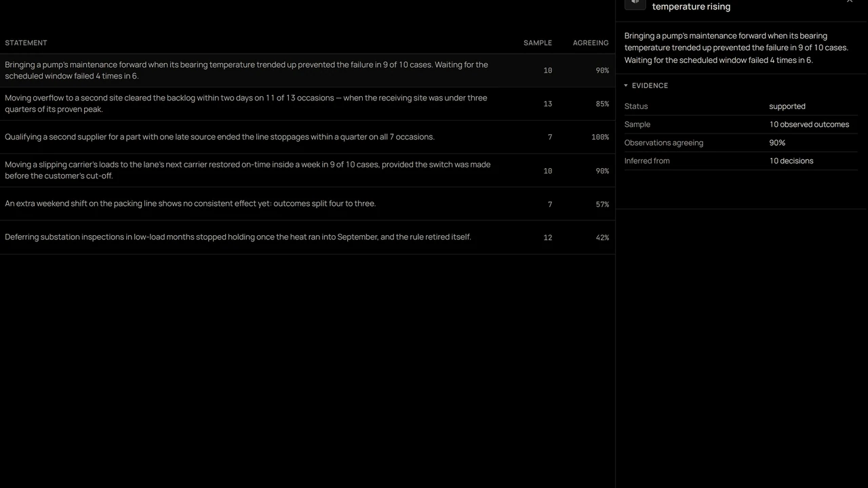Click the 90% Observations agreeing value in panel

pyautogui.click(x=777, y=143)
